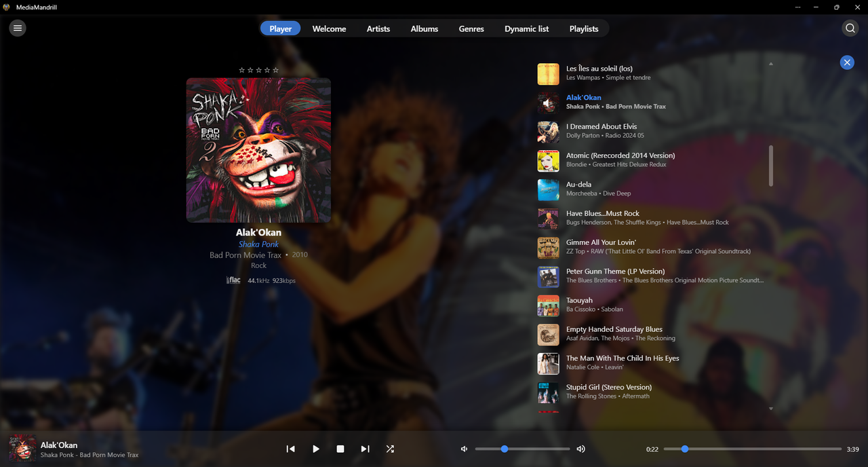The width and height of the screenshot is (868, 467).
Task: Click the queue scroll up arrow
Action: 771,64
